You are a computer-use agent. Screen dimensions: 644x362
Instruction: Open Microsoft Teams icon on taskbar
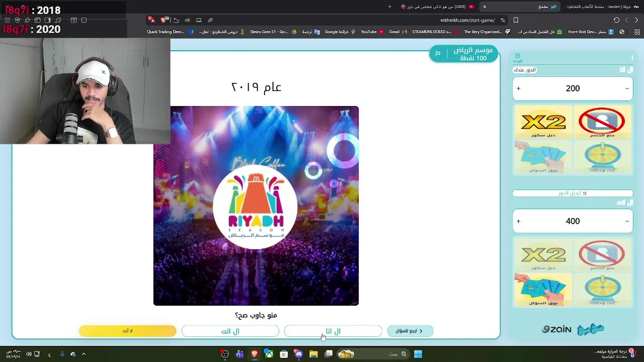pyautogui.click(x=239, y=354)
